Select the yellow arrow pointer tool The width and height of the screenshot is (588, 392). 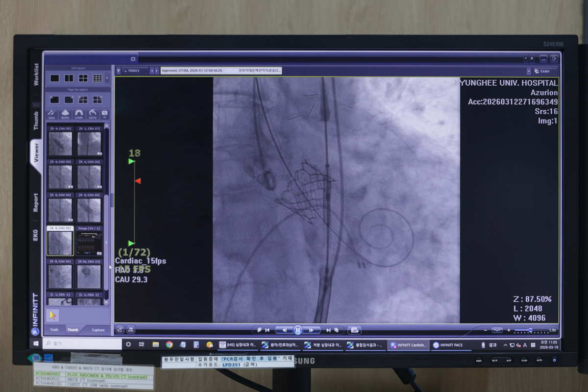(53, 315)
